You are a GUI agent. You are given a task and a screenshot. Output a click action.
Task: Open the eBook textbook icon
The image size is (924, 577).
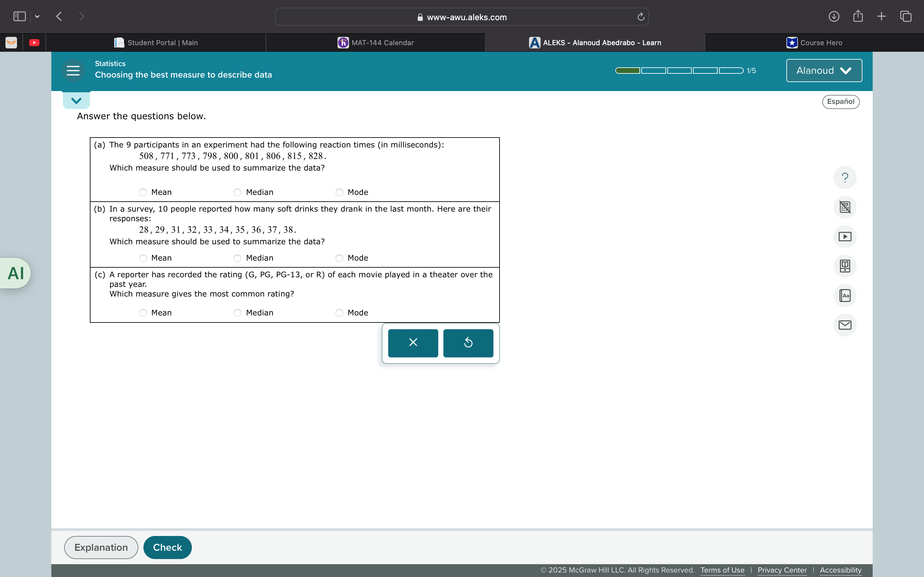pos(844,266)
